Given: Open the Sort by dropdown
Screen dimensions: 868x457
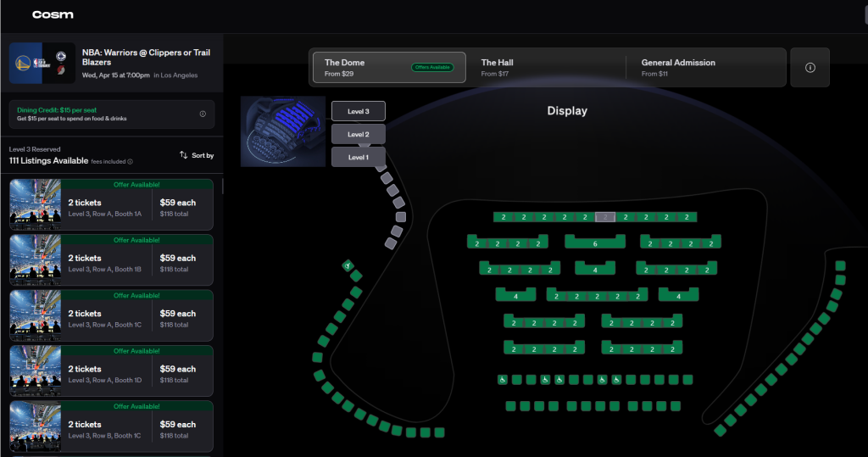Looking at the screenshot, I should tap(197, 155).
